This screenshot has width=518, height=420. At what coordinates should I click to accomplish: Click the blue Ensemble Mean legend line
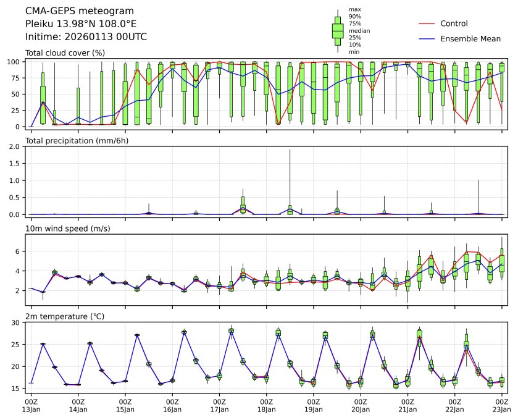428,38
